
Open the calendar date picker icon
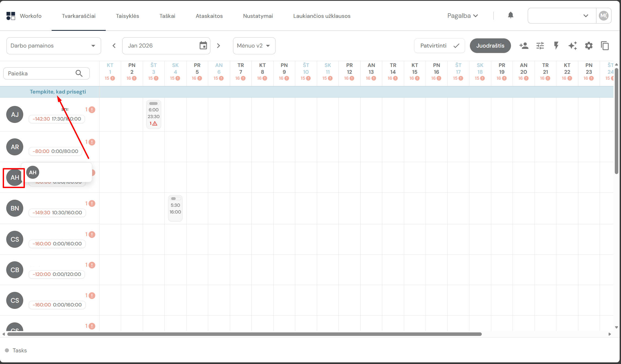(x=203, y=46)
